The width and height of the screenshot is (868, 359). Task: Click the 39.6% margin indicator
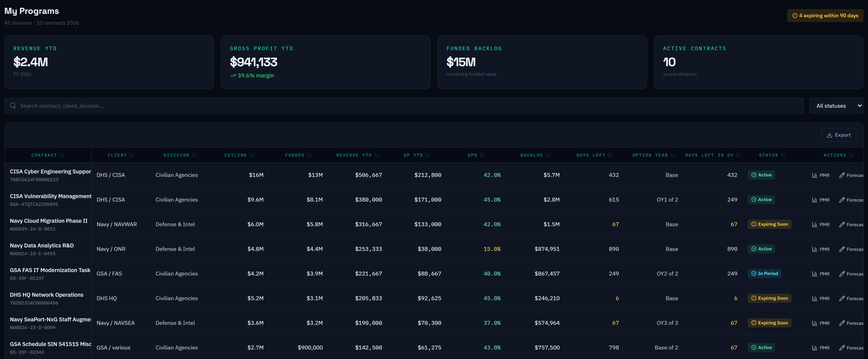[x=252, y=75]
